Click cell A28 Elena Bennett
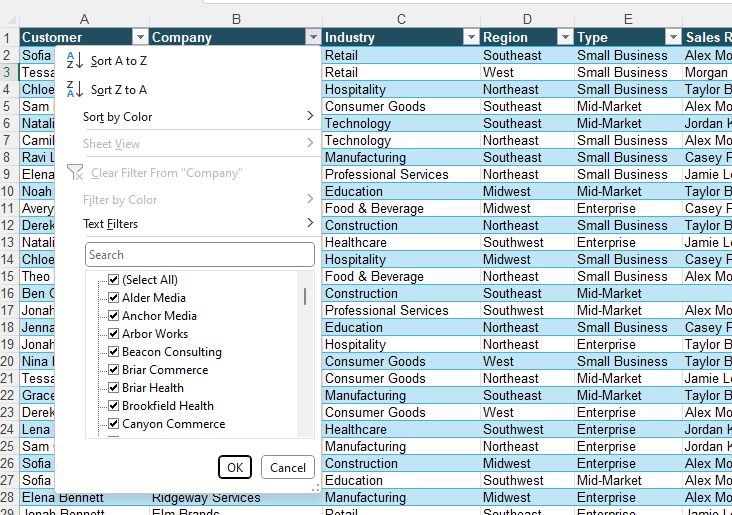Viewport: 732px width, 515px height. pyautogui.click(x=84, y=498)
